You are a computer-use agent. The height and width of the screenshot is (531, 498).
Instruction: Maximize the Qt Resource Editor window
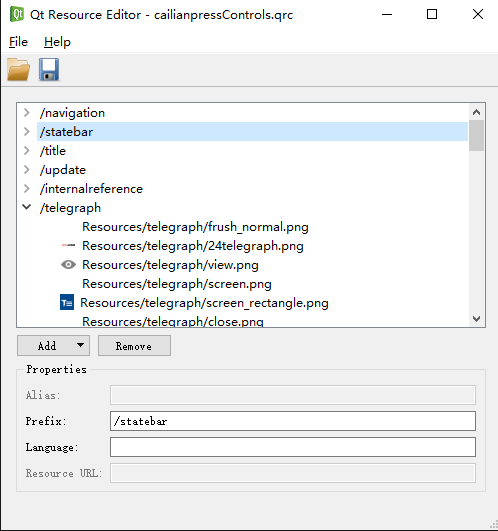click(432, 14)
